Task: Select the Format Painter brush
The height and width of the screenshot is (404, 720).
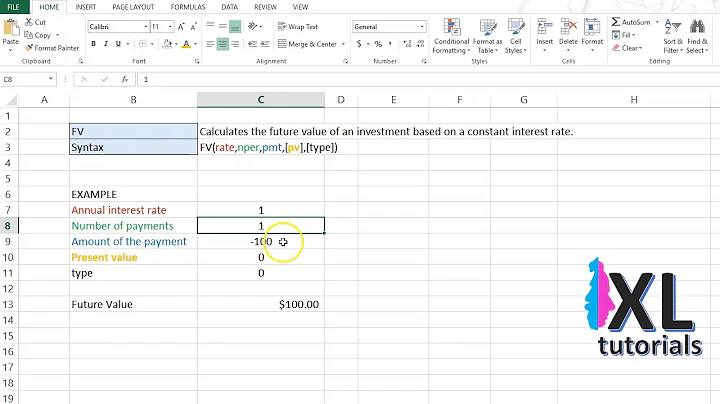Action: coord(28,48)
